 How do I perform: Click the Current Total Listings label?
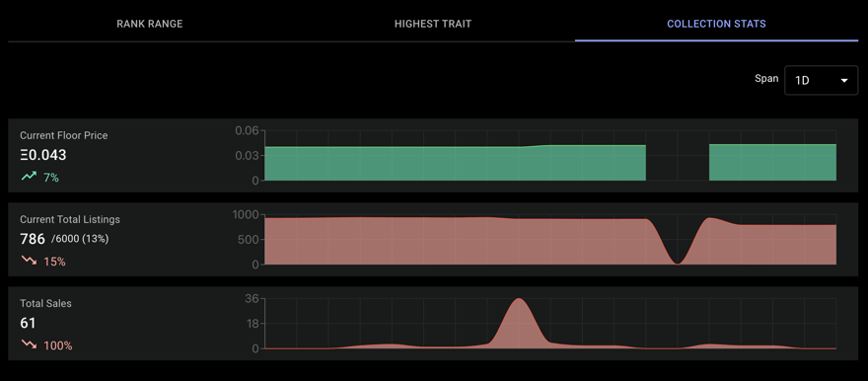click(70, 219)
